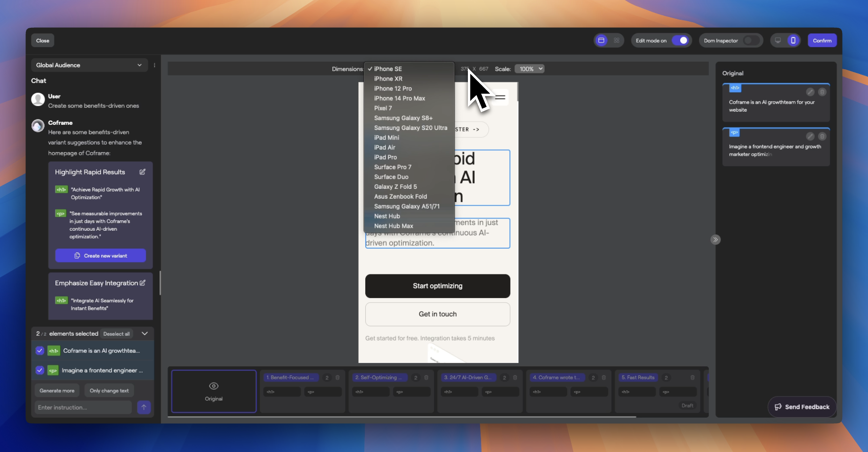Submit instruction with the up-arrow send button
This screenshot has height=452, width=868.
[144, 407]
